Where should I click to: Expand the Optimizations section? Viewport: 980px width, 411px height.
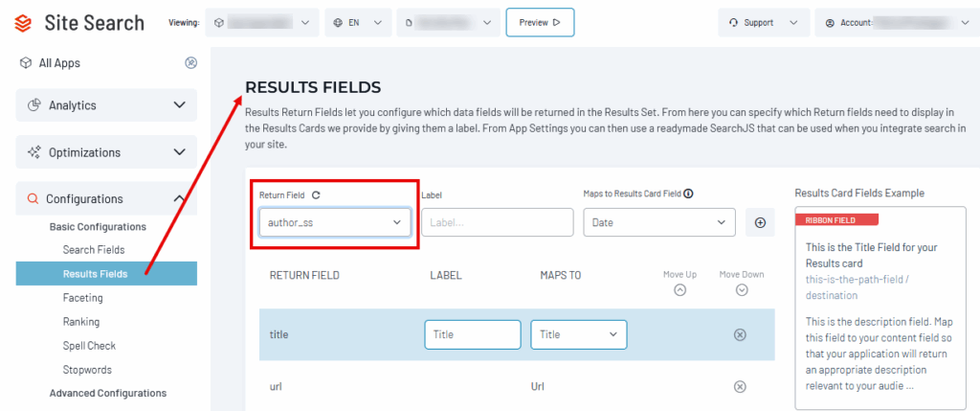click(x=106, y=152)
